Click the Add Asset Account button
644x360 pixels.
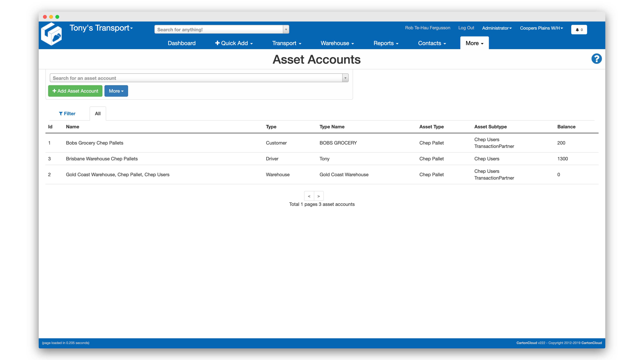[x=75, y=91]
